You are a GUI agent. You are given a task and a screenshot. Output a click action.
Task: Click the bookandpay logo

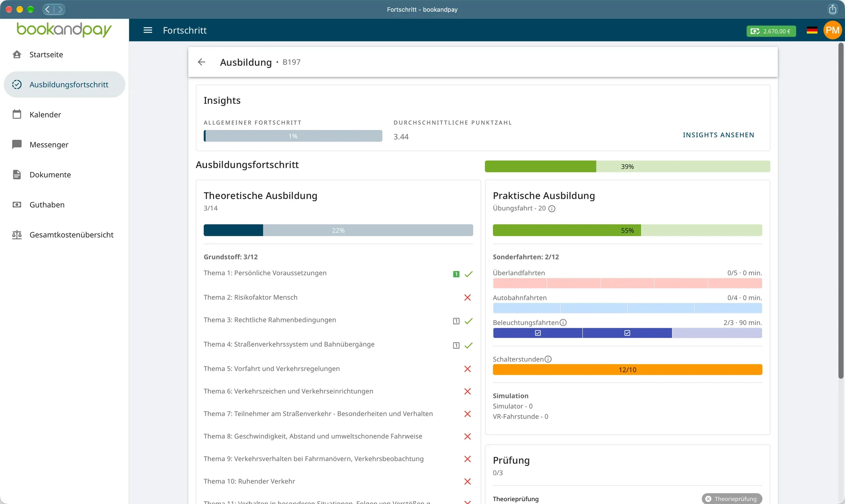pyautogui.click(x=64, y=30)
